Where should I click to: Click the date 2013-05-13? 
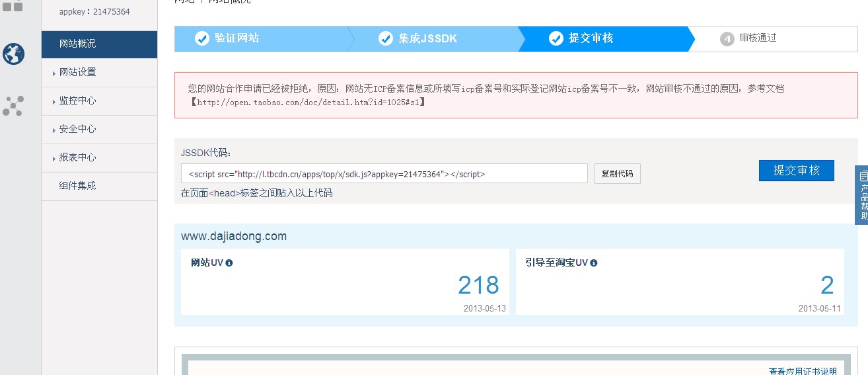click(484, 308)
